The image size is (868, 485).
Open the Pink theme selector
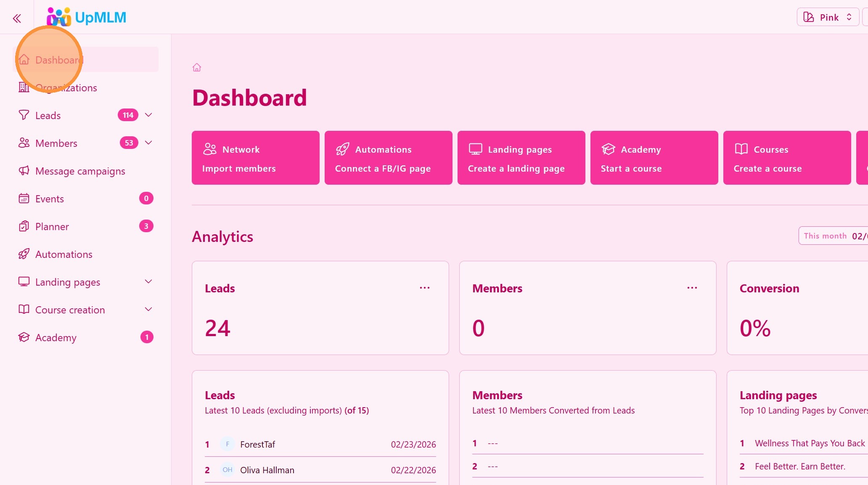pyautogui.click(x=827, y=17)
